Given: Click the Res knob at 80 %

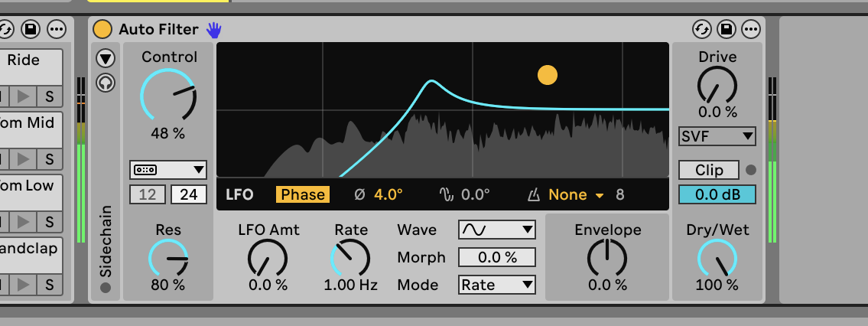Looking at the screenshot, I should pos(168,258).
